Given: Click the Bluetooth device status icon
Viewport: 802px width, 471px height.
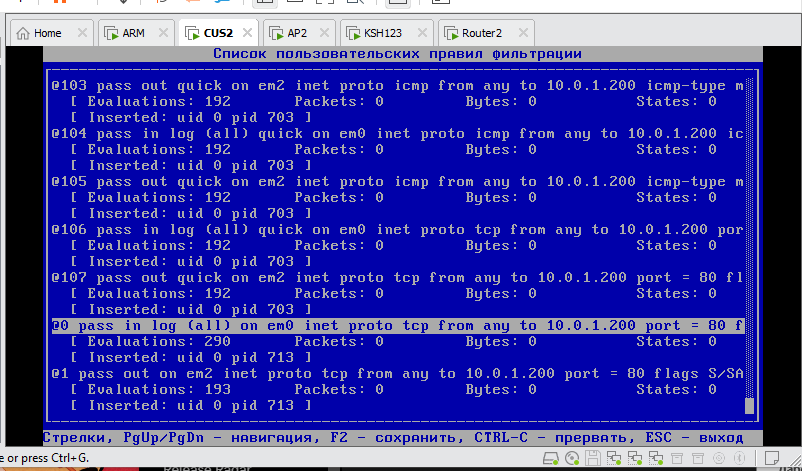Looking at the screenshot, I should [x=740, y=458].
